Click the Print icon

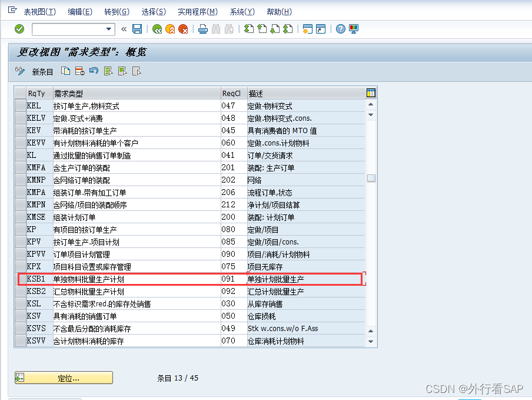[203, 29]
